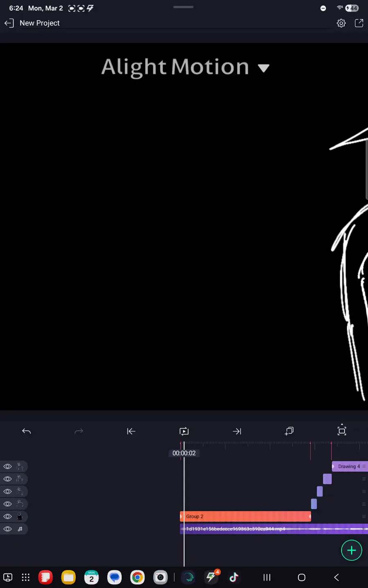
Task: Select the orange Group 2 clip
Action: pos(245,517)
